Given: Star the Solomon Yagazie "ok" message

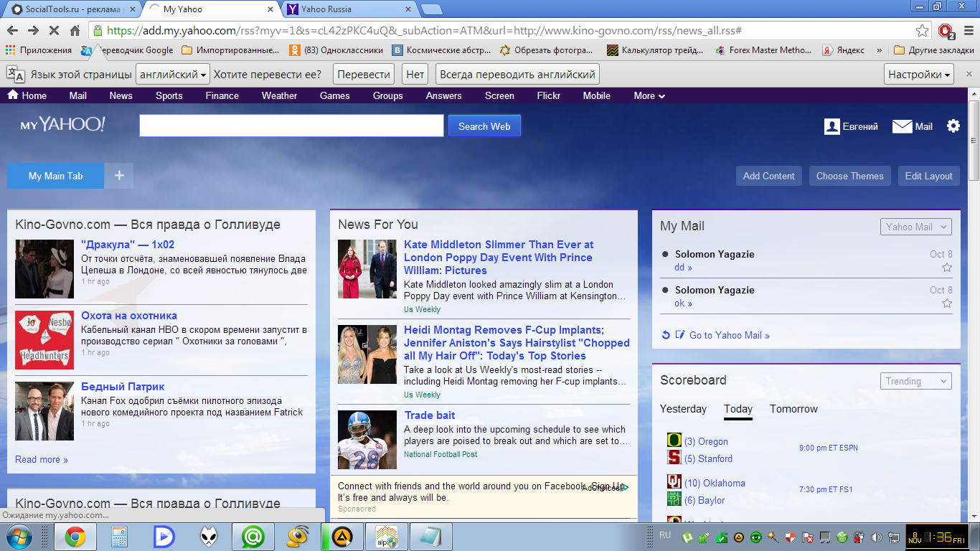Looking at the screenshot, I should click(x=947, y=303).
